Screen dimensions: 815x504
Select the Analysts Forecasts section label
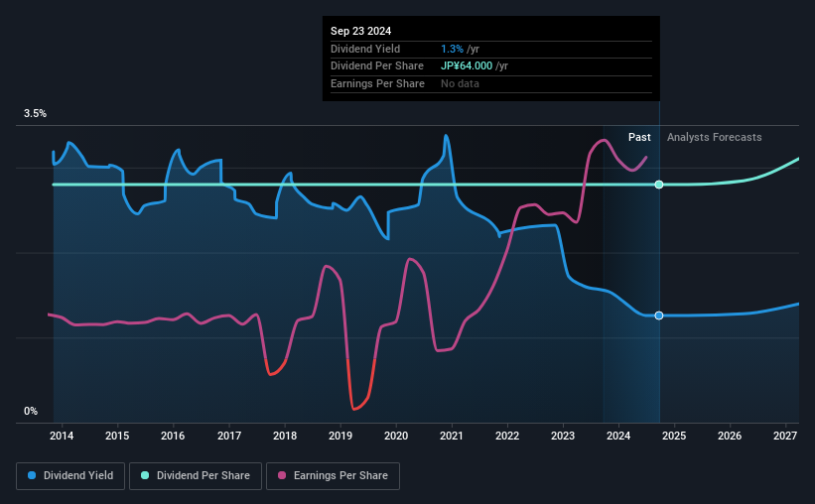[x=714, y=137]
